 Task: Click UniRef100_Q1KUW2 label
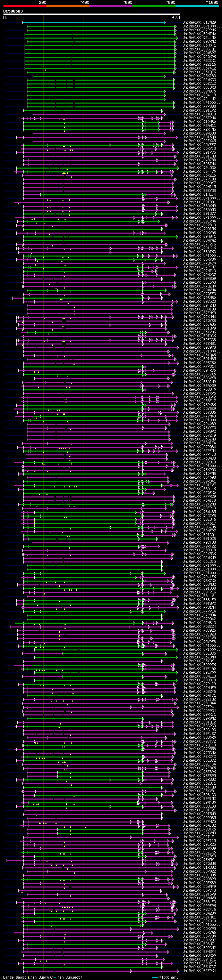point(199,867)
